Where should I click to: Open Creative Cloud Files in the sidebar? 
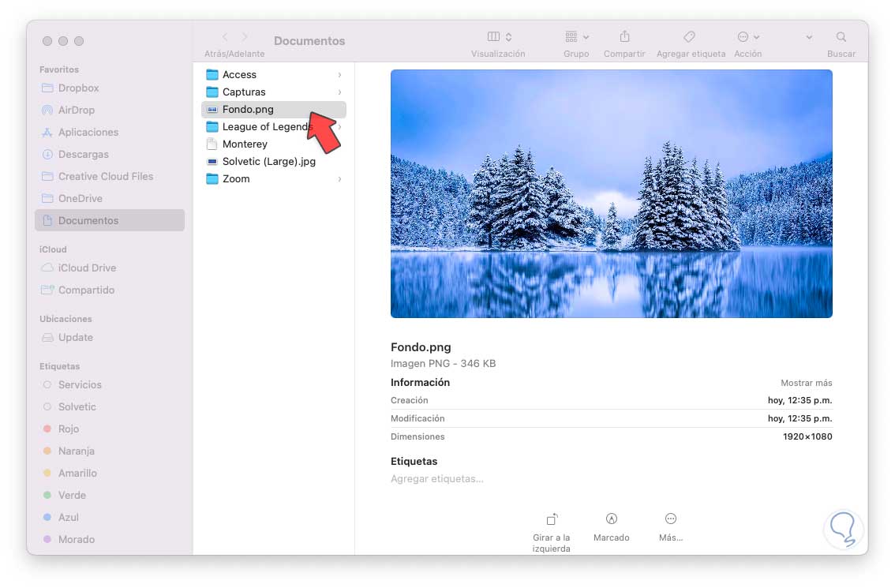110,177
